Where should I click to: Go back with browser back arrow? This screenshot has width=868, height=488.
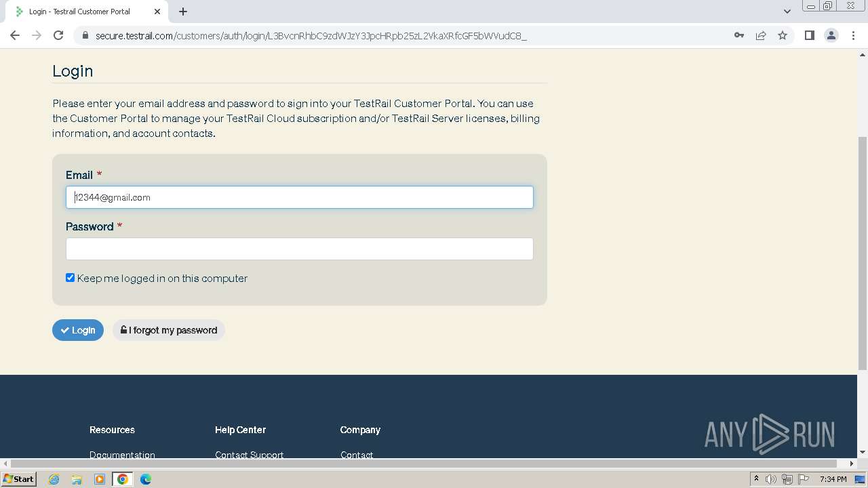click(15, 35)
